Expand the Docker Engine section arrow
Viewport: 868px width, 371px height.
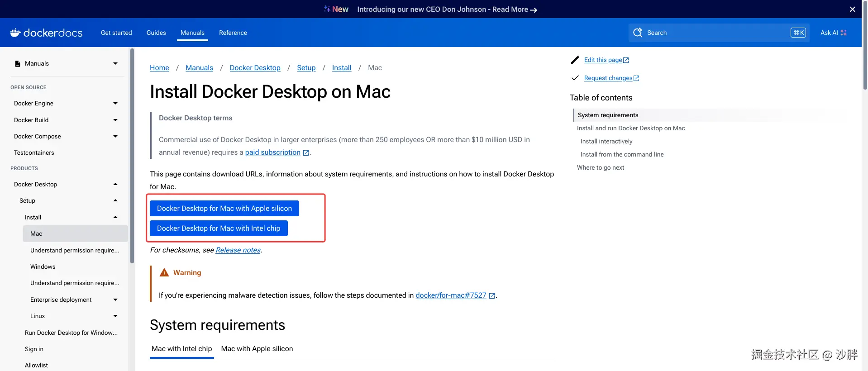point(115,104)
